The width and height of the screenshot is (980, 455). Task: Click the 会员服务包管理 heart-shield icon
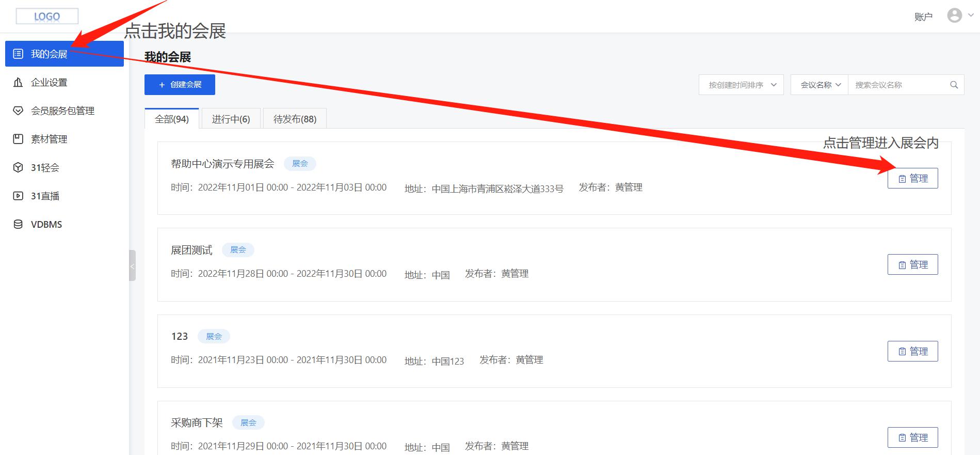point(18,111)
